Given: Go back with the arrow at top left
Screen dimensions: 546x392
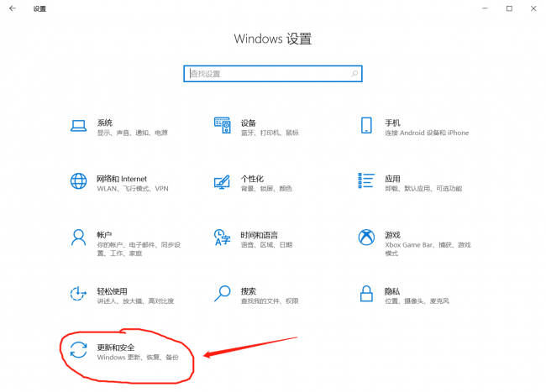Looking at the screenshot, I should pos(13,8).
